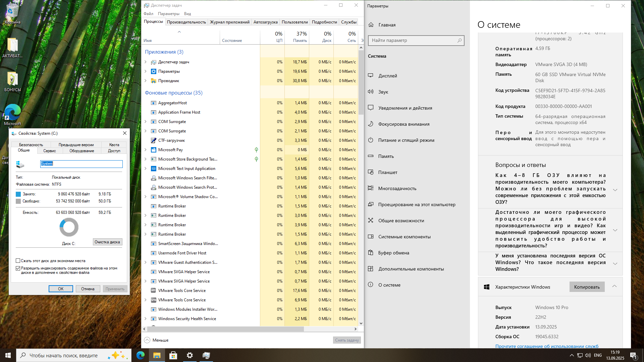Image resolution: width=644 pixels, height=362 pixels.
Task: Open the Вид menu in Task Manager
Action: click(x=187, y=14)
